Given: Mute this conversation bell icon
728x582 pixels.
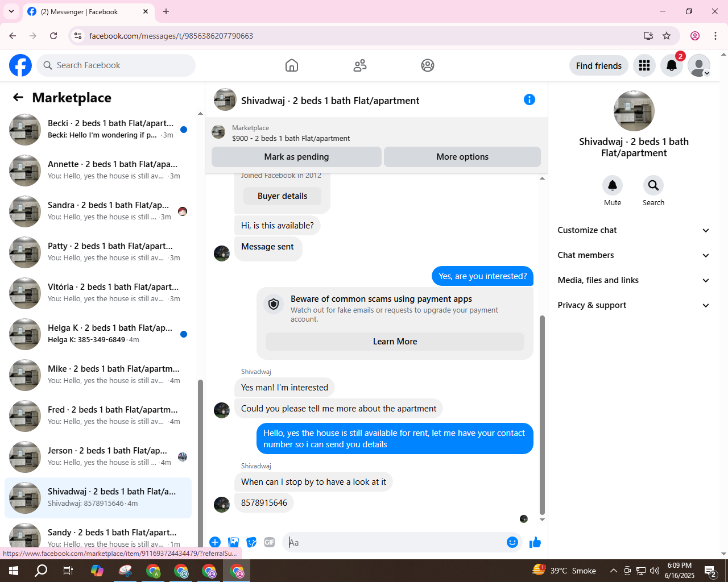Looking at the screenshot, I should click(x=613, y=185).
